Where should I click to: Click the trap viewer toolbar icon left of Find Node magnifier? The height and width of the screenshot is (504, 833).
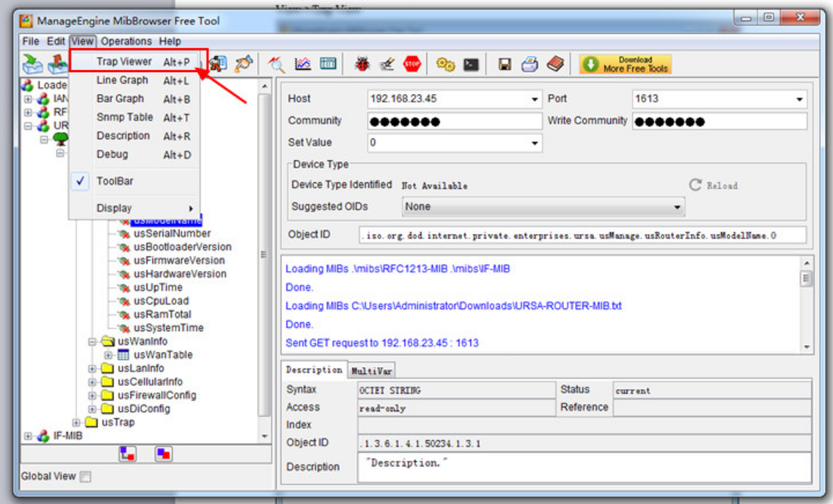pyautogui.click(x=243, y=64)
